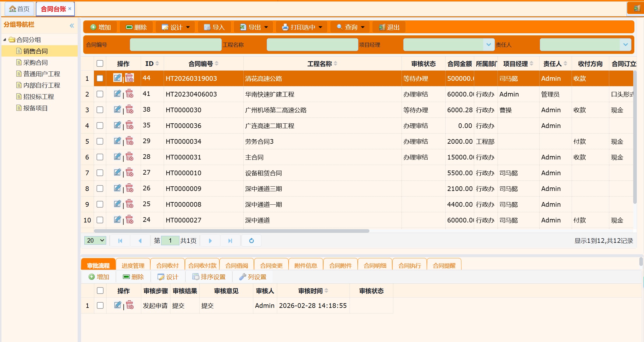This screenshot has width=644, height=342.
Task: Collapse the group navigation sidebar
Action: pyautogui.click(x=72, y=26)
